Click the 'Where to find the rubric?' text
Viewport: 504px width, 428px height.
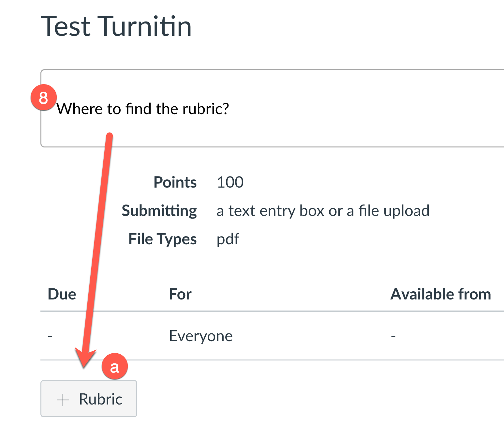click(x=143, y=109)
